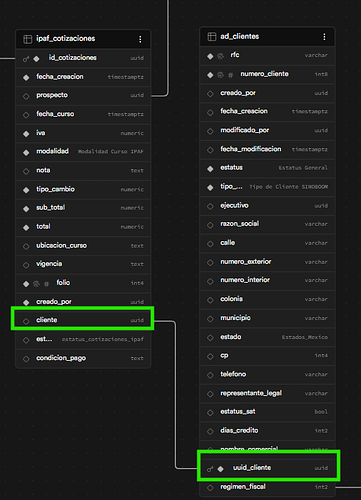The image size is (361, 500).
Task: Click the estatus_sat column name
Action: pyautogui.click(x=238, y=412)
